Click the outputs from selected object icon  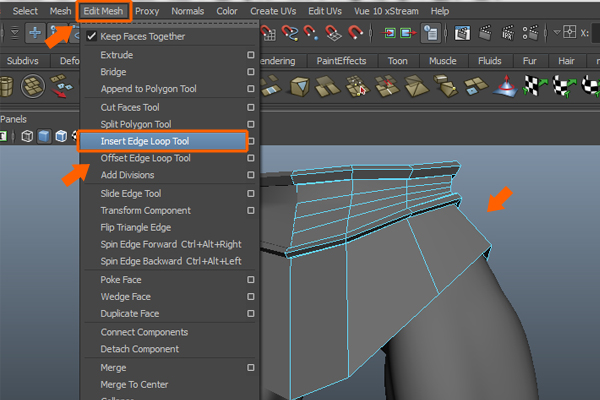408,33
